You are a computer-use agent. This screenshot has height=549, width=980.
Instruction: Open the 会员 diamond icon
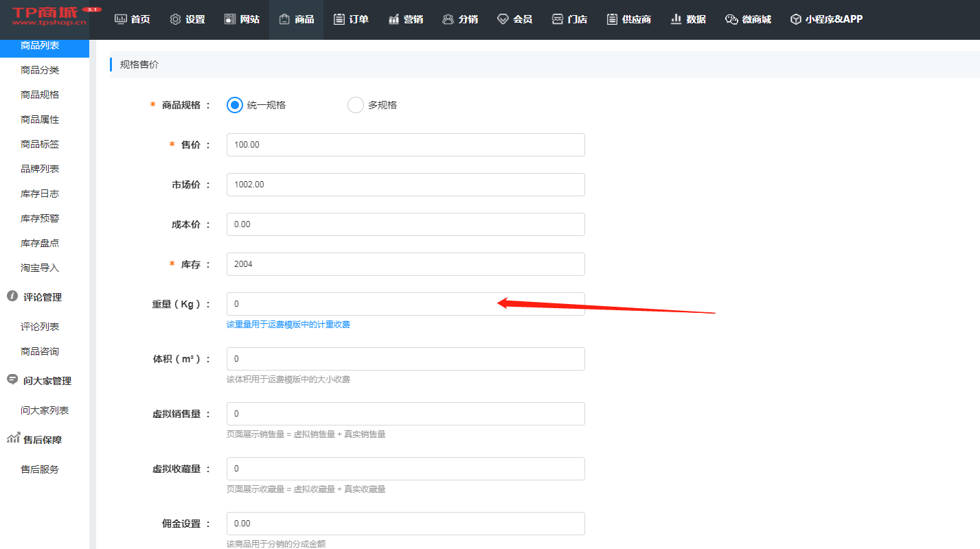(503, 19)
